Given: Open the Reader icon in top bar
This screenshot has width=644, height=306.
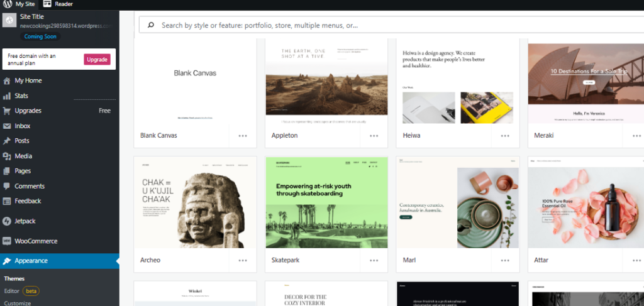Looking at the screenshot, I should (x=47, y=4).
